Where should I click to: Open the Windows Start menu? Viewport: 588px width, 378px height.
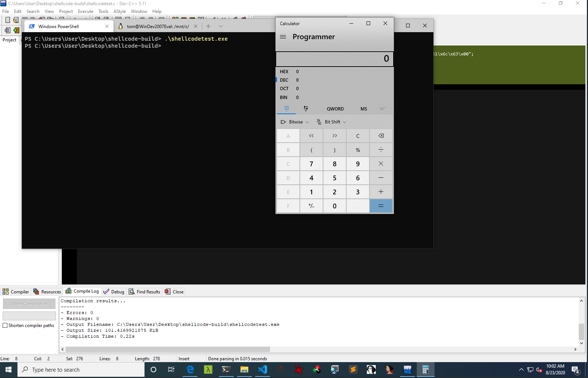pyautogui.click(x=9, y=370)
